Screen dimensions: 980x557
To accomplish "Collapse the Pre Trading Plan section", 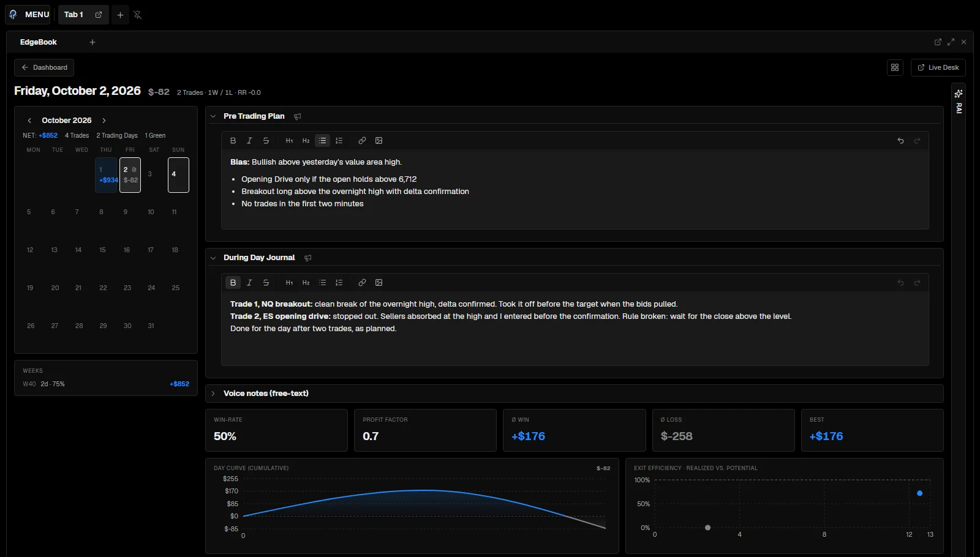I will [x=213, y=116].
